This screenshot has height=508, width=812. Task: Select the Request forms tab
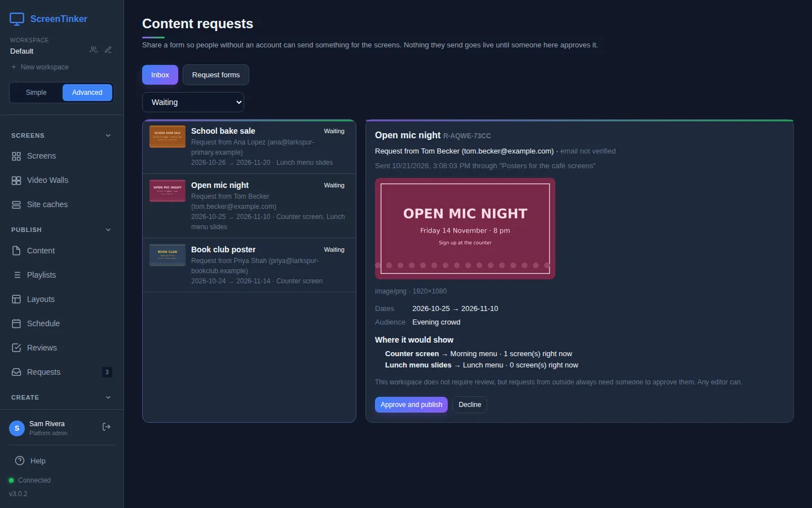click(216, 75)
